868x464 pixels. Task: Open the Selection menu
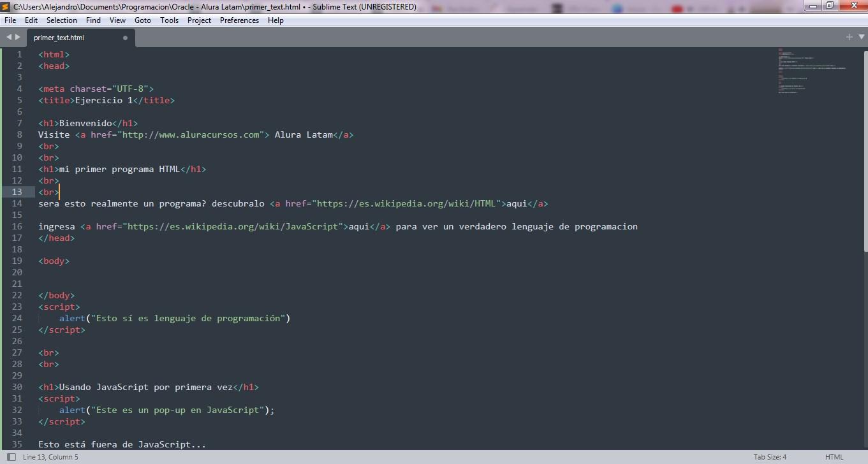62,20
